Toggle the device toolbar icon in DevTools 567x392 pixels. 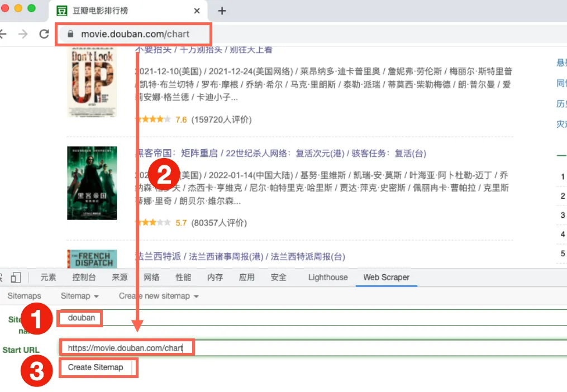pos(16,278)
